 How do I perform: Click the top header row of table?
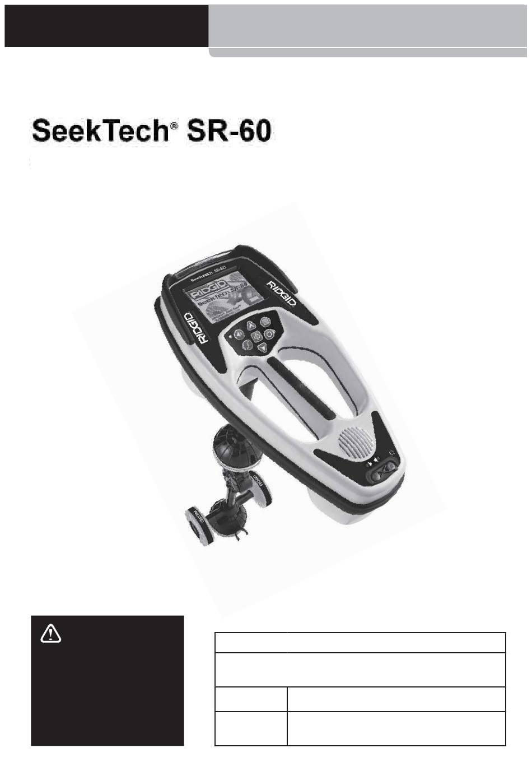pos(360,642)
